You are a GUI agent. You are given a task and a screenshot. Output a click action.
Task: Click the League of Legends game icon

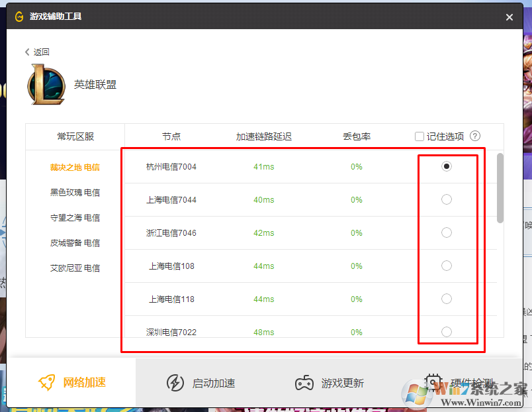46,85
